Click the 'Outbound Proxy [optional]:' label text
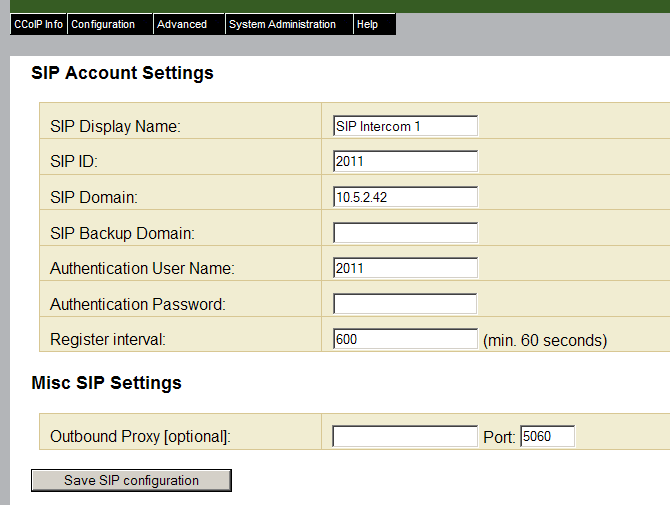The height and width of the screenshot is (505, 670). (140, 437)
